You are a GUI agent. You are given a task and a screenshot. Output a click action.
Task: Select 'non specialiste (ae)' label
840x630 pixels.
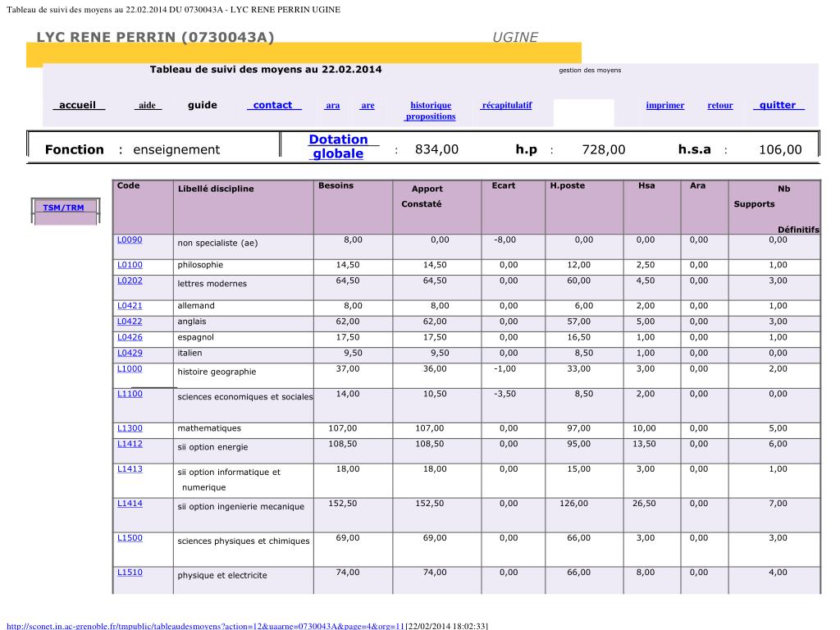click(217, 243)
